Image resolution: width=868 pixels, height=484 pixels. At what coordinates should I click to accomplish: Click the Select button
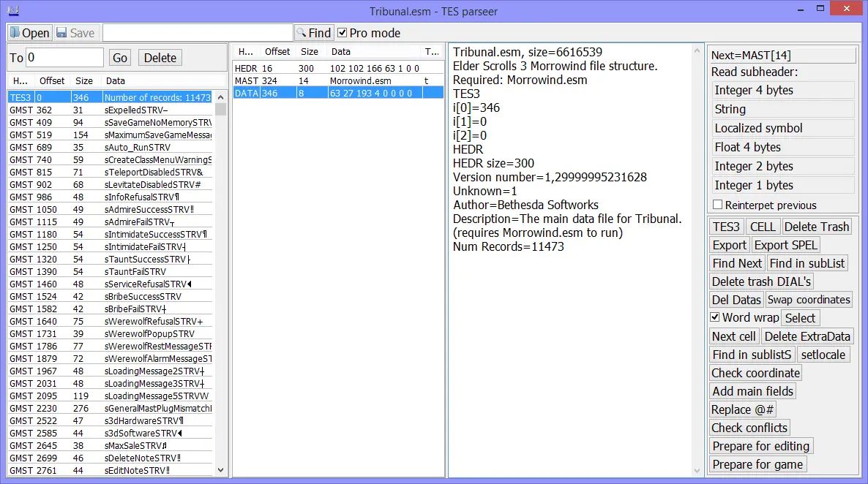[x=800, y=318]
